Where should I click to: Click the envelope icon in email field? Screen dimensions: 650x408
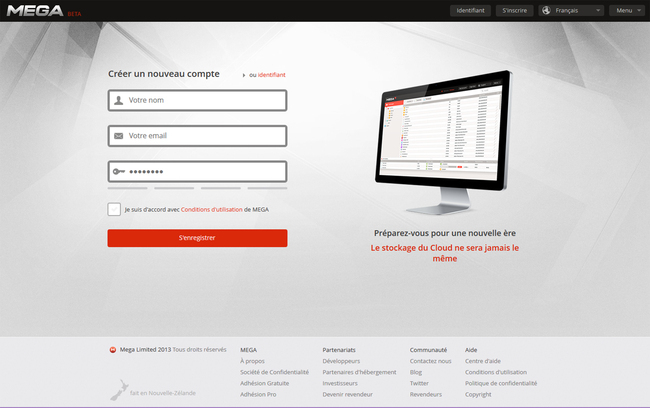[x=119, y=136]
